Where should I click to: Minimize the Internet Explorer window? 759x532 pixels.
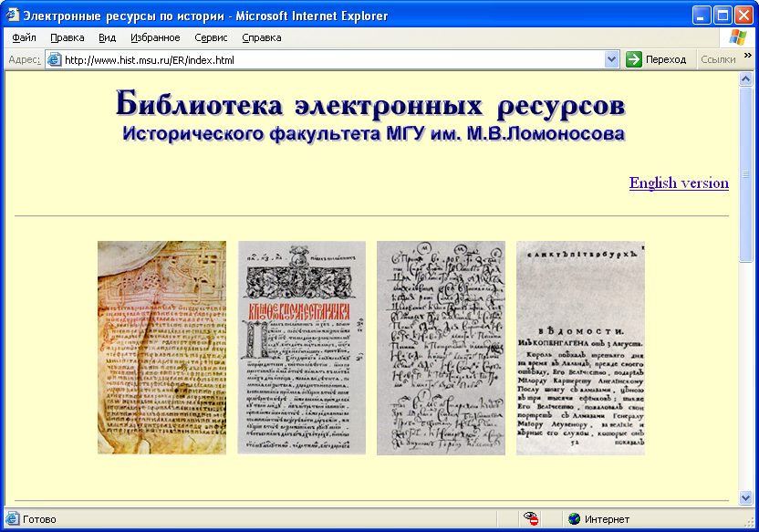coord(701,16)
